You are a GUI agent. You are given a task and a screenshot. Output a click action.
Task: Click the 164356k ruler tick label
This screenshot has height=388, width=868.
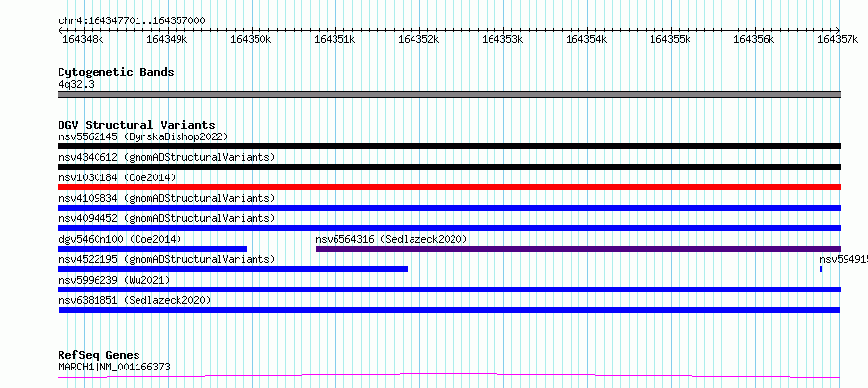(754, 39)
